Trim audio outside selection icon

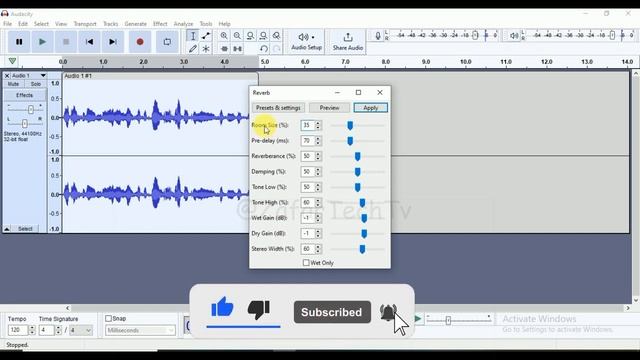pyautogui.click(x=224, y=49)
